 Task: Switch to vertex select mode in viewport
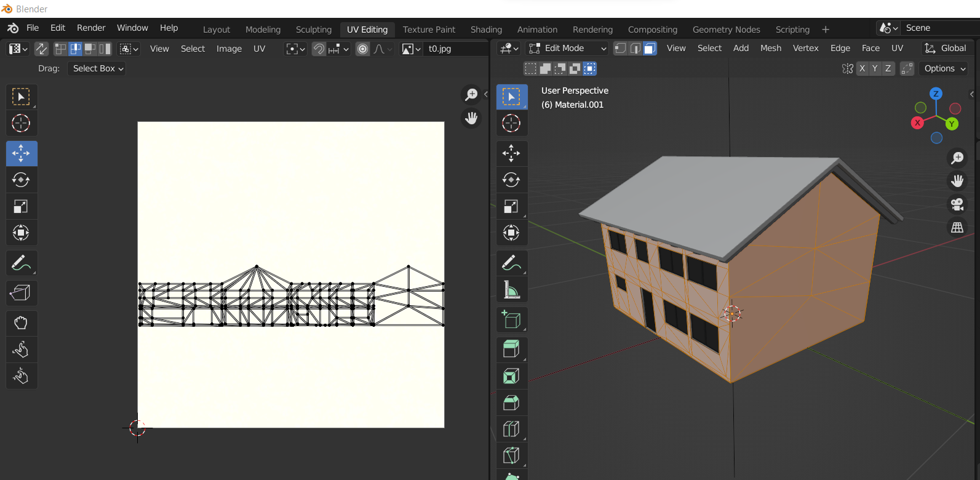pos(621,49)
